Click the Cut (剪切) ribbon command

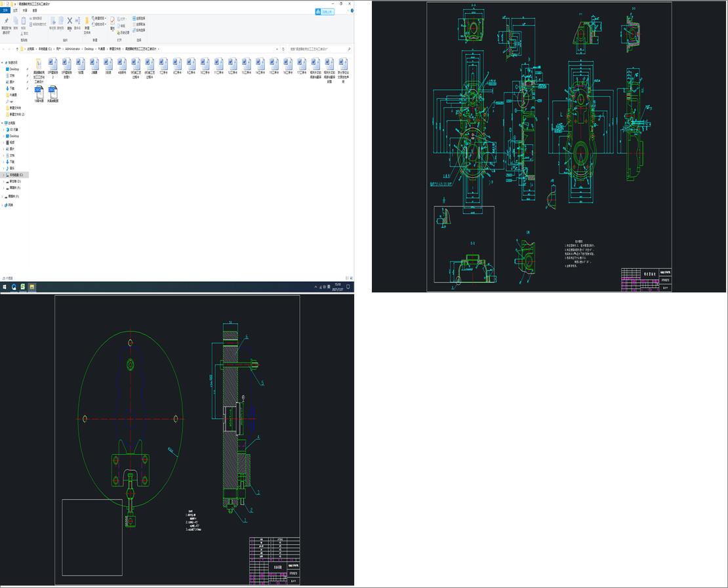click(25, 33)
